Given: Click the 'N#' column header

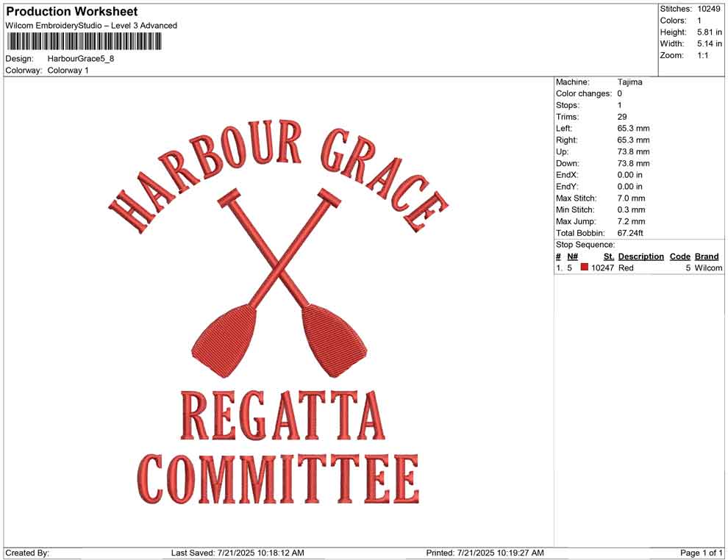Looking at the screenshot, I should pyautogui.click(x=572, y=256).
